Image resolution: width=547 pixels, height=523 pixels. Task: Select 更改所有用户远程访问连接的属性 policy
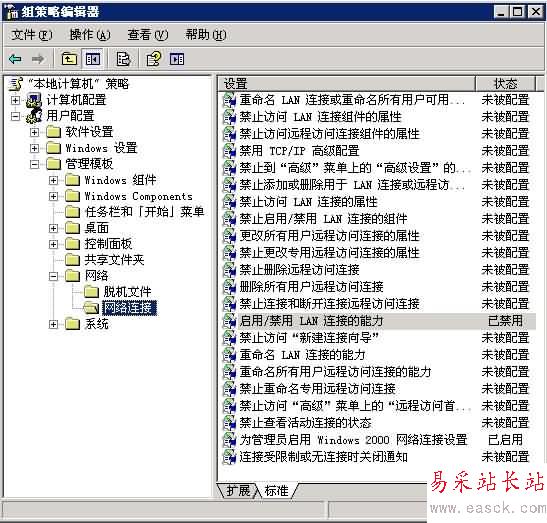tap(329, 236)
